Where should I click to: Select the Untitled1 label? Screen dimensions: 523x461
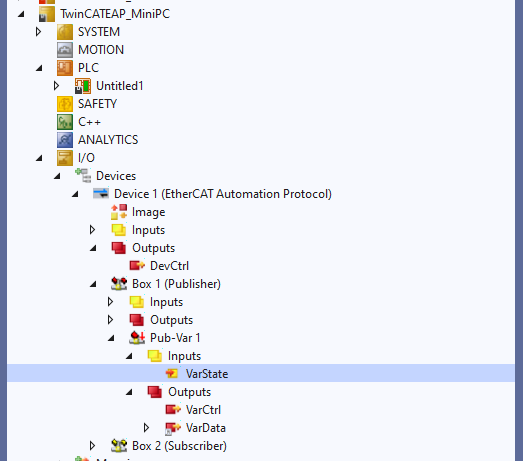click(120, 86)
